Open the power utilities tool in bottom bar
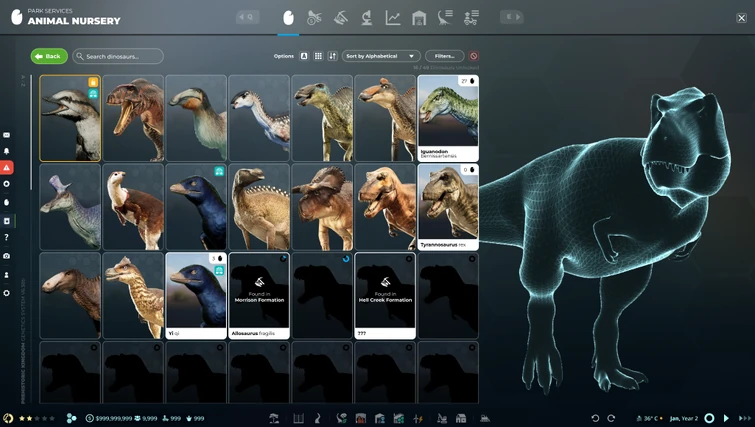 [418, 418]
